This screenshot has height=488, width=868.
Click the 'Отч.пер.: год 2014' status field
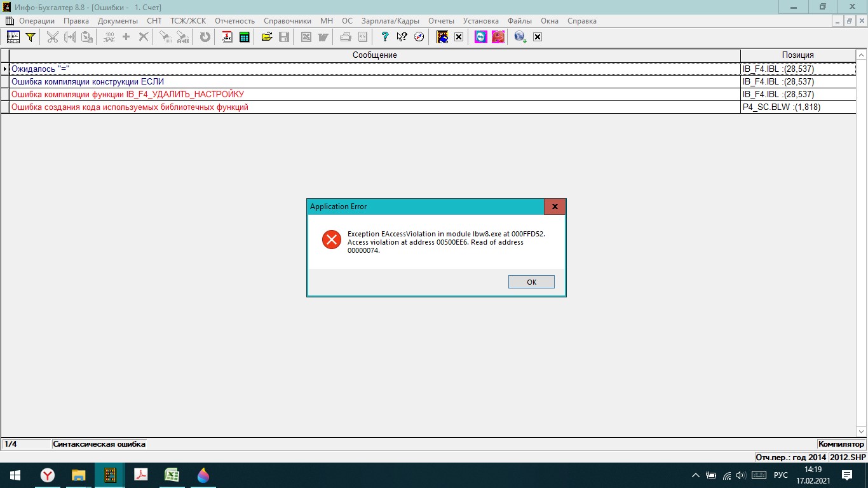click(790, 457)
